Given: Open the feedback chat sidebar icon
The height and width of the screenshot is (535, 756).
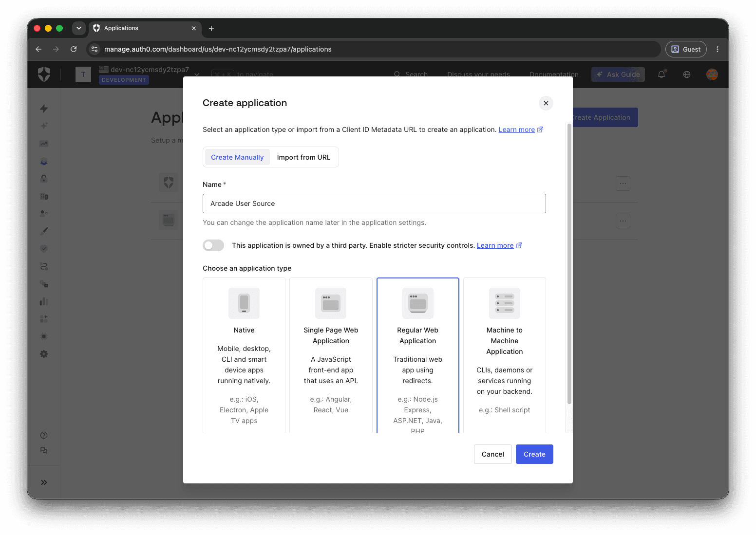Looking at the screenshot, I should point(44,450).
